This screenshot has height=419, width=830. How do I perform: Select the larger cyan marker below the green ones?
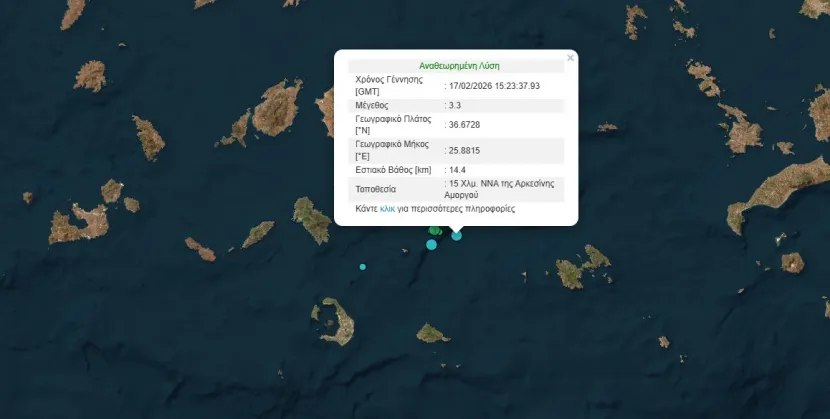tap(431, 244)
